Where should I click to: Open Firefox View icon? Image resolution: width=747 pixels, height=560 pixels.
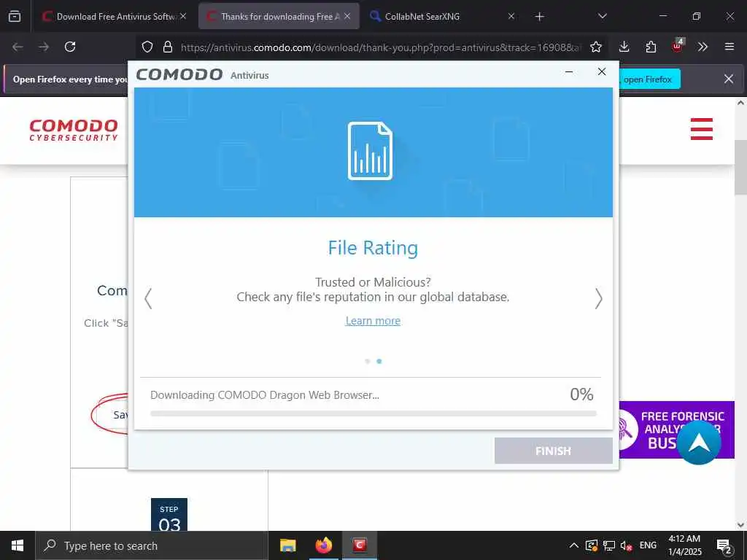tap(15, 16)
